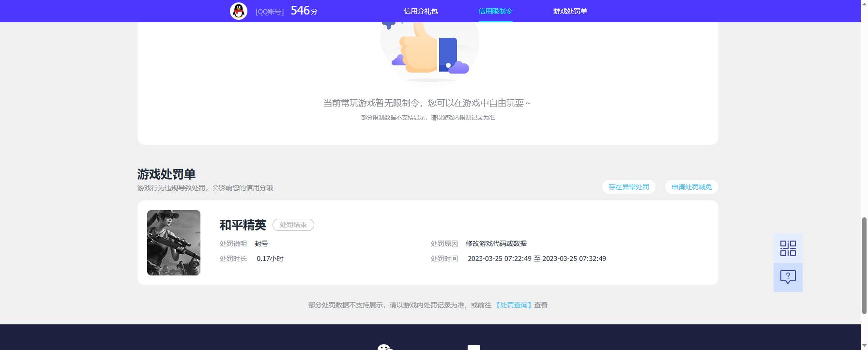Click the 游戏行为违规导致处罚 subtitle text
868x350 pixels.
205,188
